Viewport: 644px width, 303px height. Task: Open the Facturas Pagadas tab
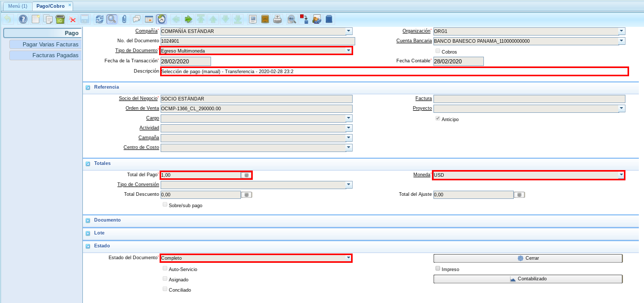click(45, 55)
